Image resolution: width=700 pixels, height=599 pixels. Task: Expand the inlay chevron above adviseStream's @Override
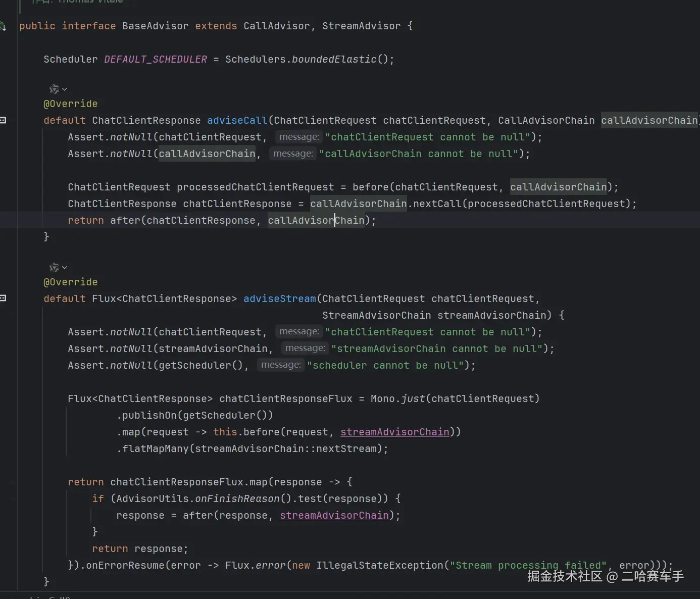pyautogui.click(x=65, y=268)
